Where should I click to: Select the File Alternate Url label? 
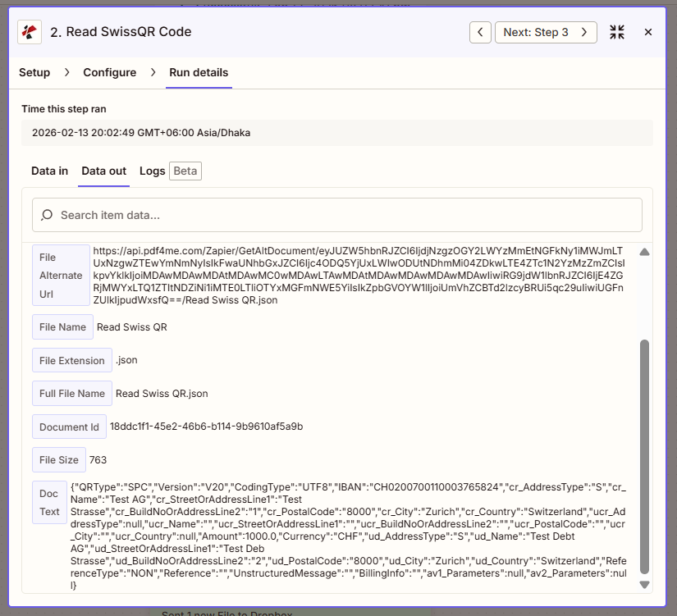click(x=61, y=276)
